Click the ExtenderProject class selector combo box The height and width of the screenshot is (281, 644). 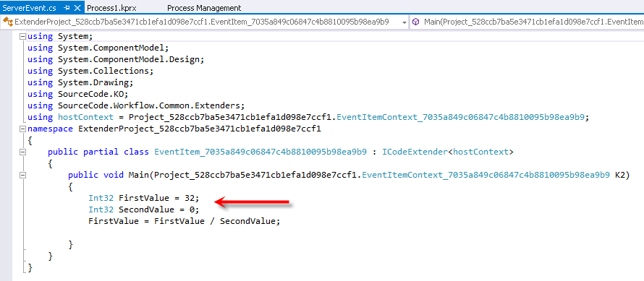[205, 22]
